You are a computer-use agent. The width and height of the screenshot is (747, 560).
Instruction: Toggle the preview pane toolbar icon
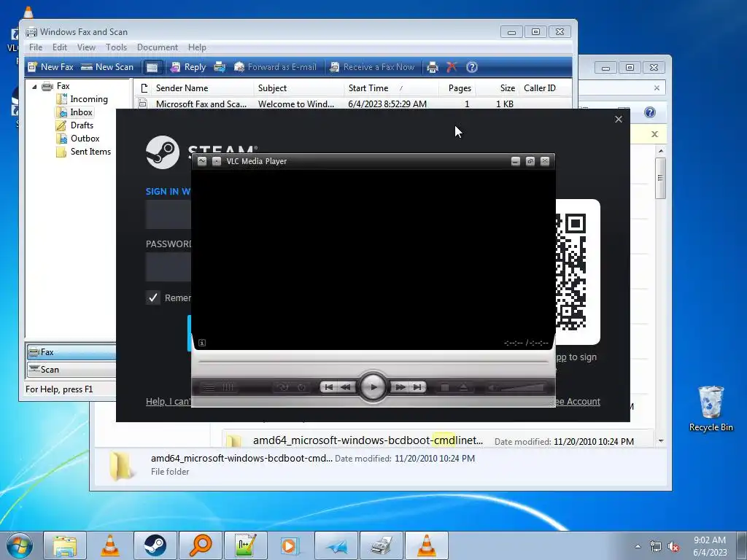pyautogui.click(x=152, y=67)
